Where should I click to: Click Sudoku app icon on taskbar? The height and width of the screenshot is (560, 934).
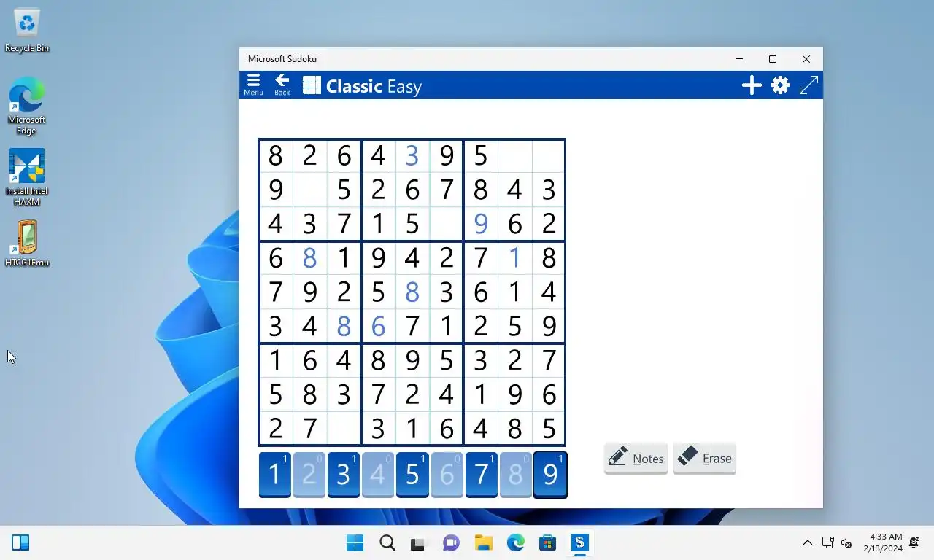point(579,542)
